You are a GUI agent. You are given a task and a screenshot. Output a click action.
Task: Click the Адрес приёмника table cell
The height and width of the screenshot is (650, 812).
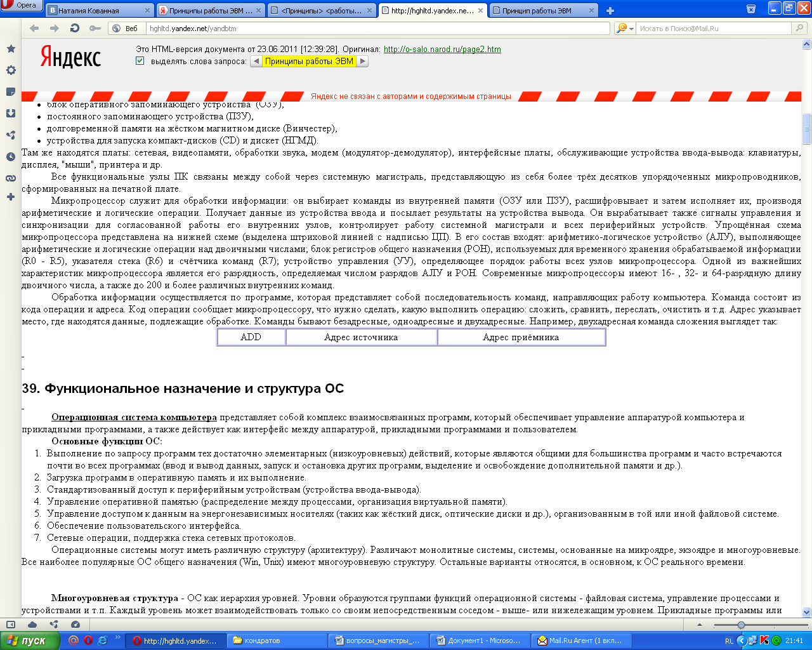click(521, 337)
